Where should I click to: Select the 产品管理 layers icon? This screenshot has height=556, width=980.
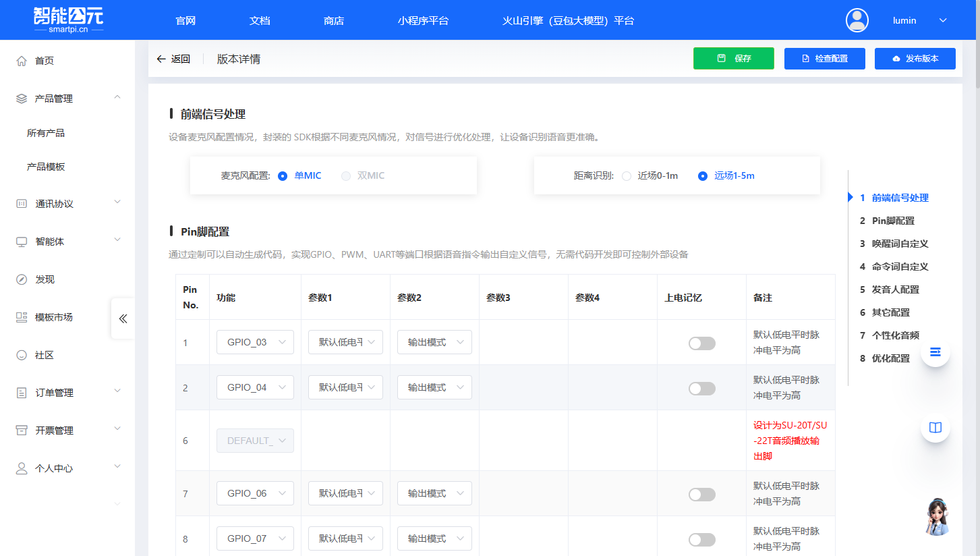pyautogui.click(x=20, y=98)
